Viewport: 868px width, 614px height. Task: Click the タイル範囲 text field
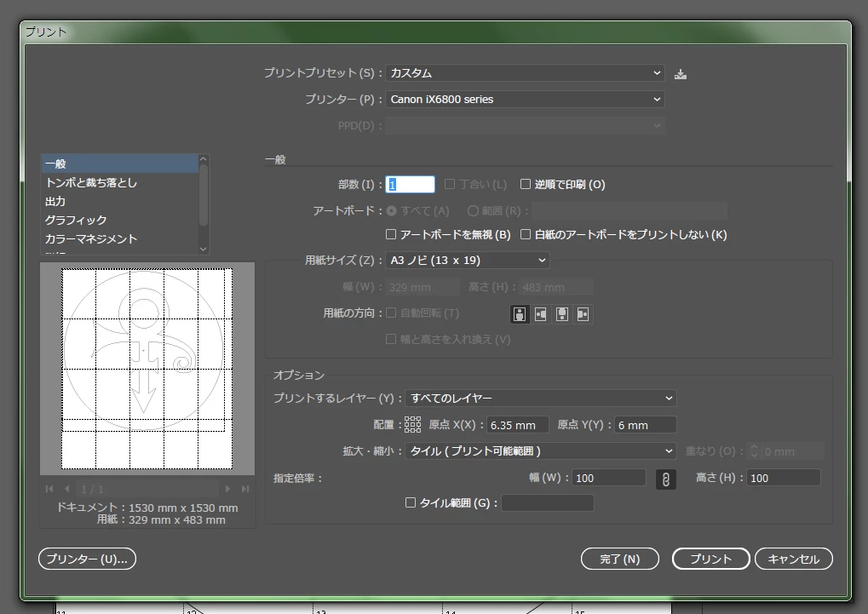pyautogui.click(x=548, y=502)
